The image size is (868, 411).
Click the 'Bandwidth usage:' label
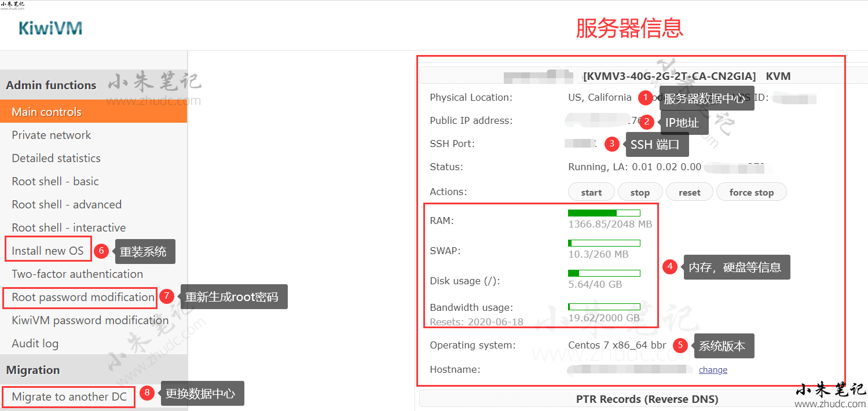(471, 307)
